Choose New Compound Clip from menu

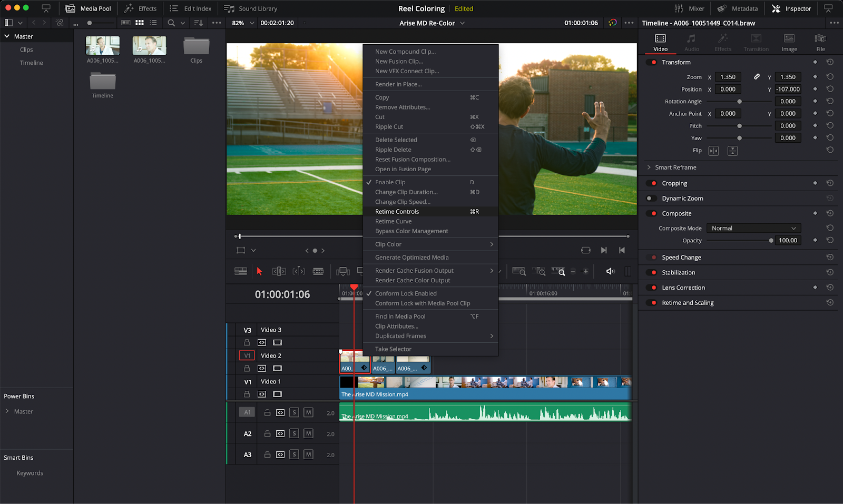[x=430, y=52]
